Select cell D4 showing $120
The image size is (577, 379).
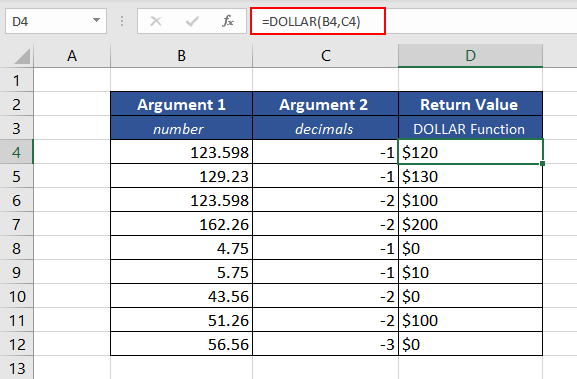pos(470,152)
